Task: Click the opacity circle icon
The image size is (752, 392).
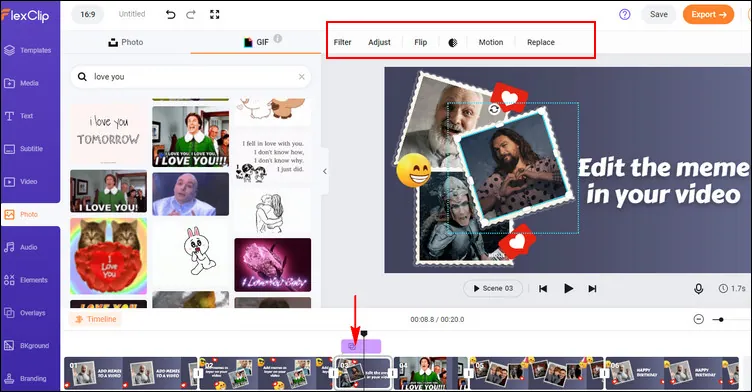Action: (x=453, y=42)
